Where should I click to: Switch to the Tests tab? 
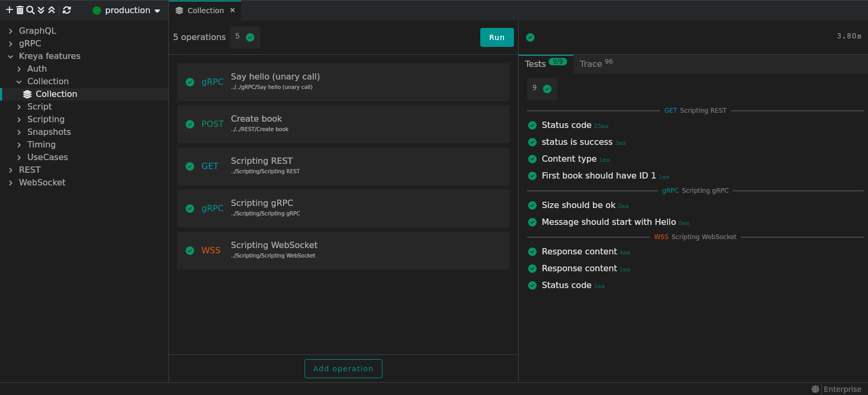546,64
